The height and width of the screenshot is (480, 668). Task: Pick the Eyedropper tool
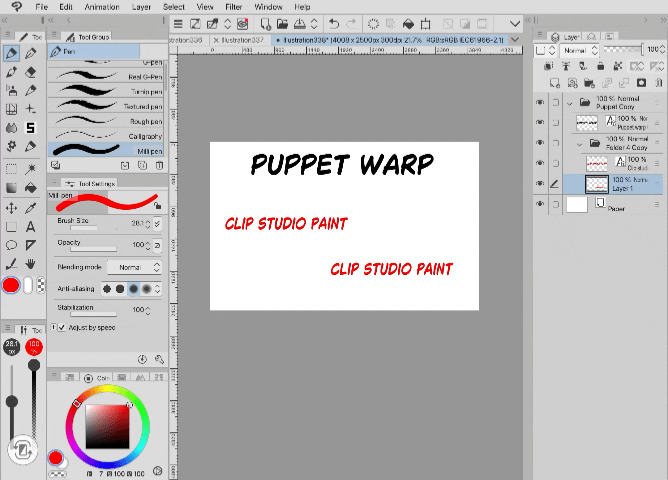(30, 208)
